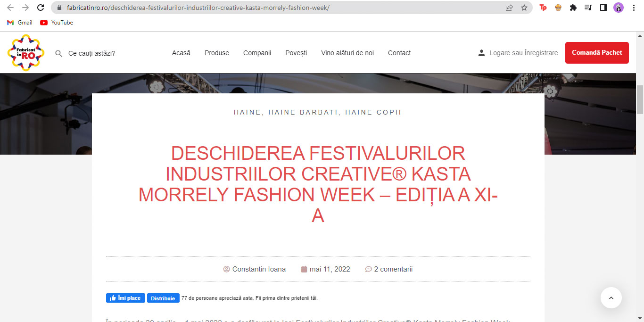The width and height of the screenshot is (644, 322).
Task: Open the media controls icon
Action: pyautogui.click(x=588, y=8)
